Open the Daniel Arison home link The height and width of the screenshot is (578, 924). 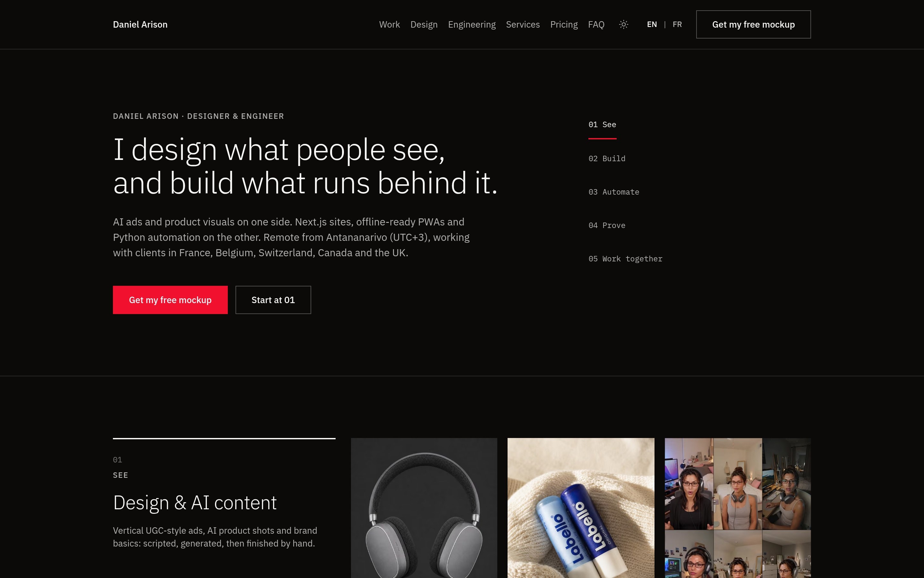pos(140,24)
